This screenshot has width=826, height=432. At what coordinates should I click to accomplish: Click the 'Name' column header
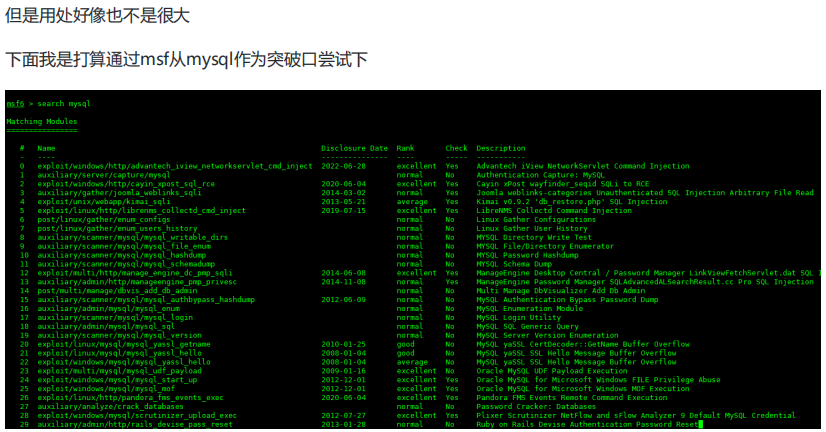46,149
